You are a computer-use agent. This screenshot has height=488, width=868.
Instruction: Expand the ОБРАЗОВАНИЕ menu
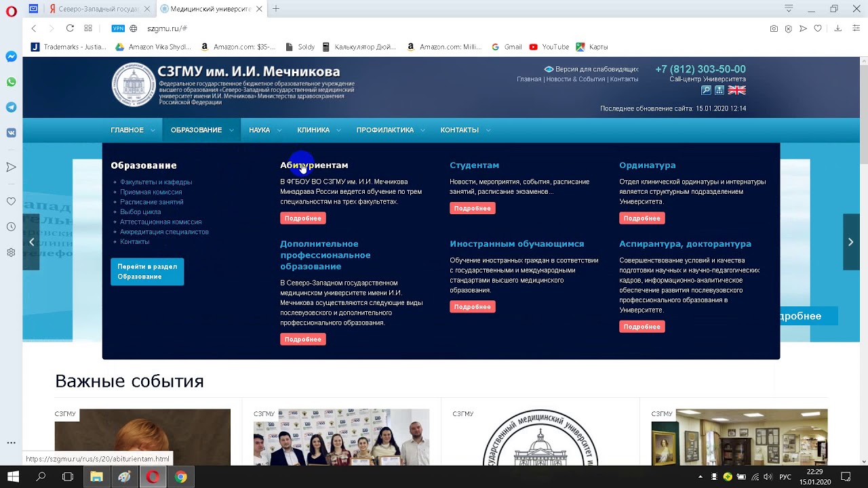[201, 129]
